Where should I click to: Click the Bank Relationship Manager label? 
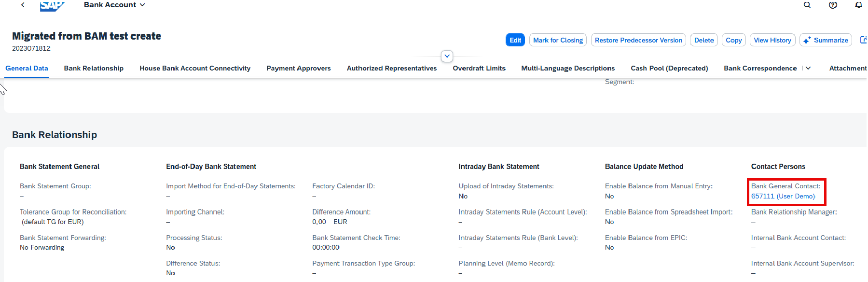tap(794, 212)
